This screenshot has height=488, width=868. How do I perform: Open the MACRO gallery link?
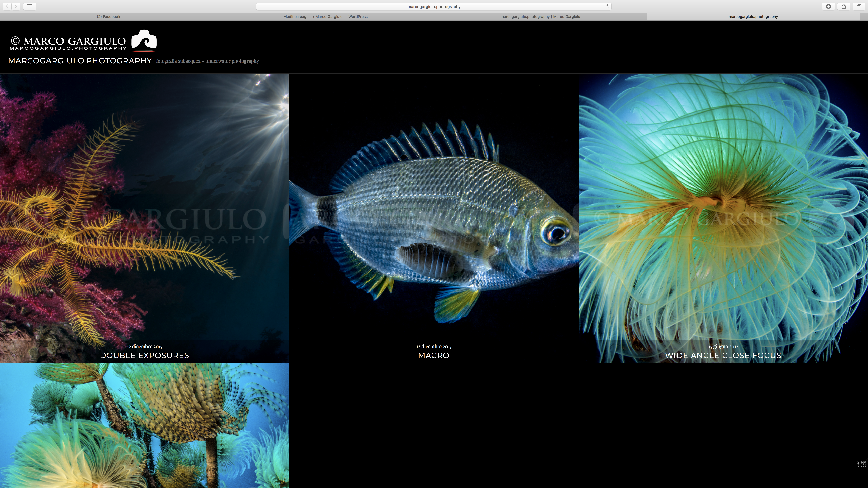pyautogui.click(x=434, y=355)
